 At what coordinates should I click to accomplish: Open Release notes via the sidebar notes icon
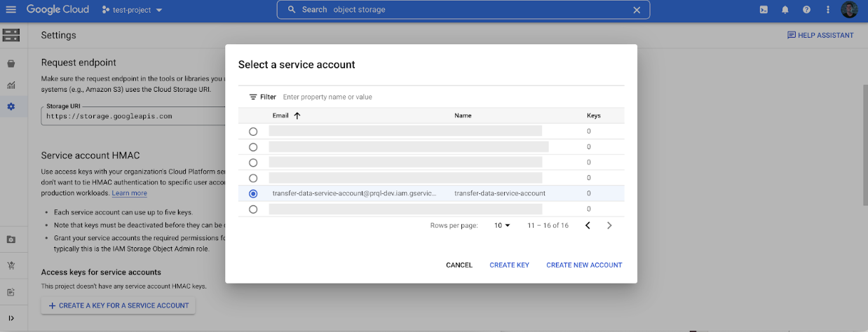[x=11, y=291]
